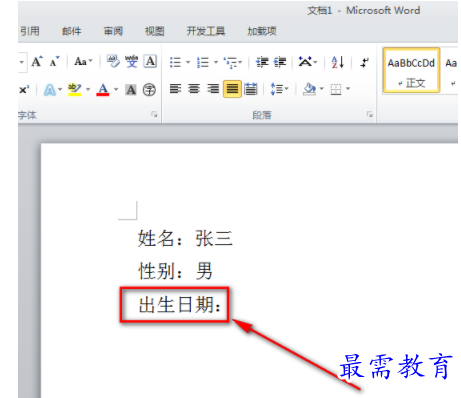Viewport: 461px width, 398px height.
Task: Click the borders grid icon
Action: point(336,89)
